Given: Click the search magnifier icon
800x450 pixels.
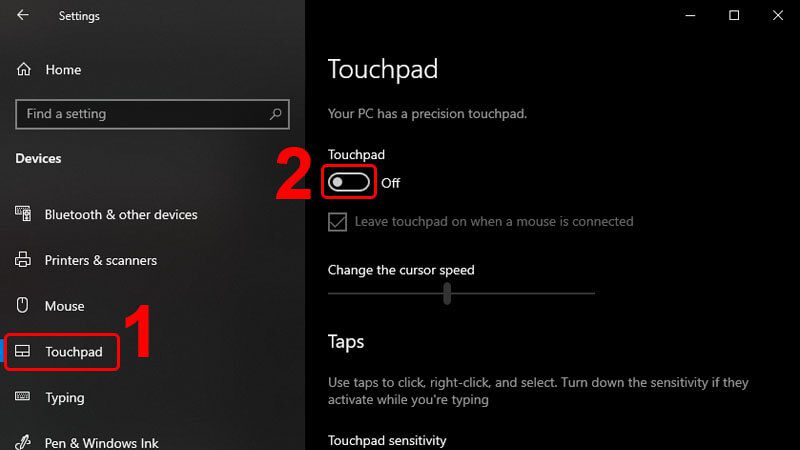Looking at the screenshot, I should point(277,114).
